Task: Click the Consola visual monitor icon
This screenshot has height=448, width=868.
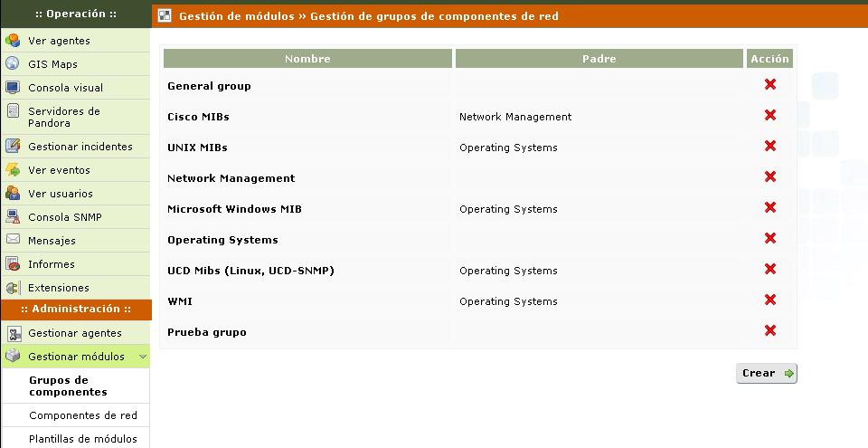Action: [13, 88]
